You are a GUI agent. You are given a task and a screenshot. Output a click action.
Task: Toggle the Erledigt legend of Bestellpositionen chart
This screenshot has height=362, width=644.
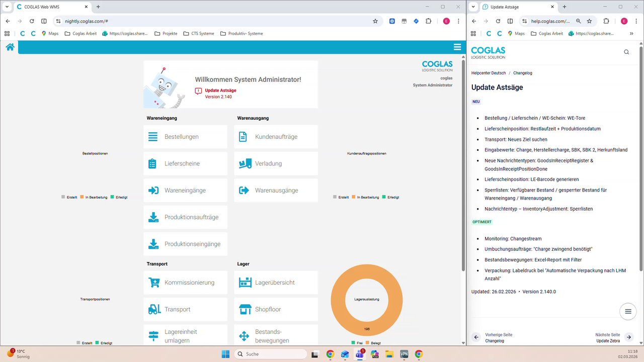click(119, 197)
